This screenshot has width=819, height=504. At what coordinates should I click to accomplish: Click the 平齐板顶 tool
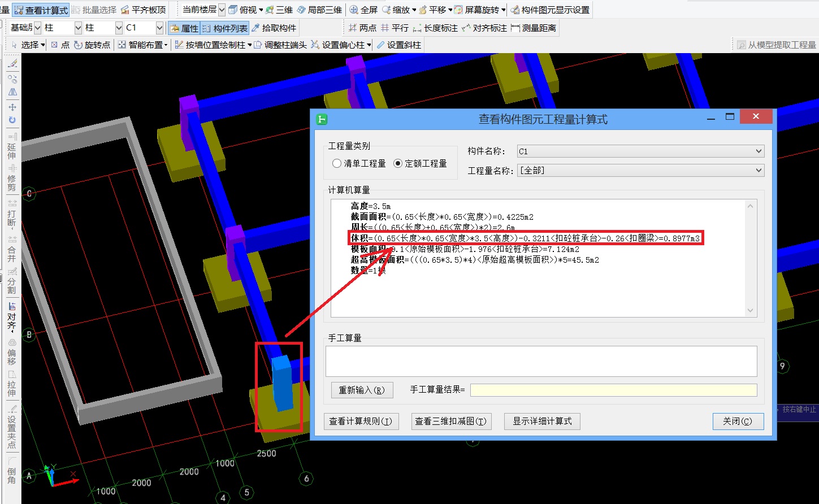143,10
